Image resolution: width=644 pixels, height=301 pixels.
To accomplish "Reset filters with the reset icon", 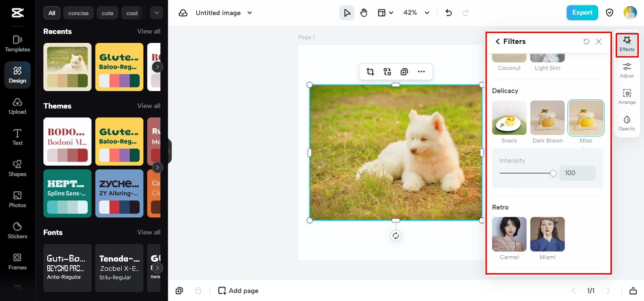I will 586,42.
